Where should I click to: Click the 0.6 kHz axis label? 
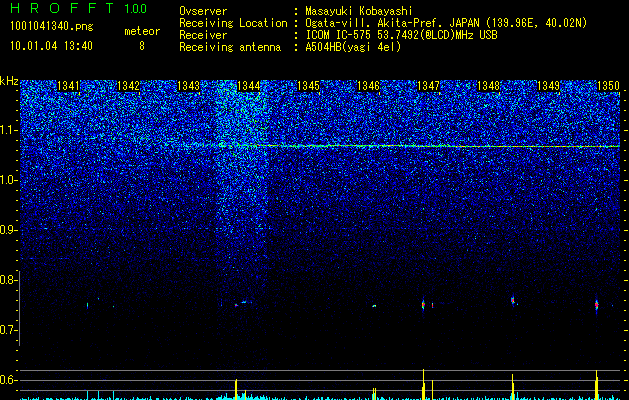tap(8, 380)
